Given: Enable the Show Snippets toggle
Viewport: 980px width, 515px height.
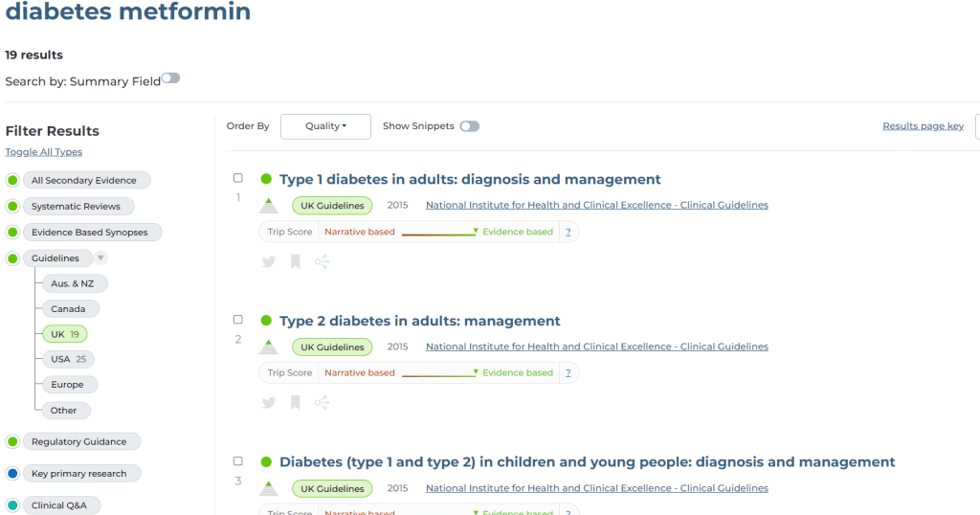Looking at the screenshot, I should click(x=469, y=126).
